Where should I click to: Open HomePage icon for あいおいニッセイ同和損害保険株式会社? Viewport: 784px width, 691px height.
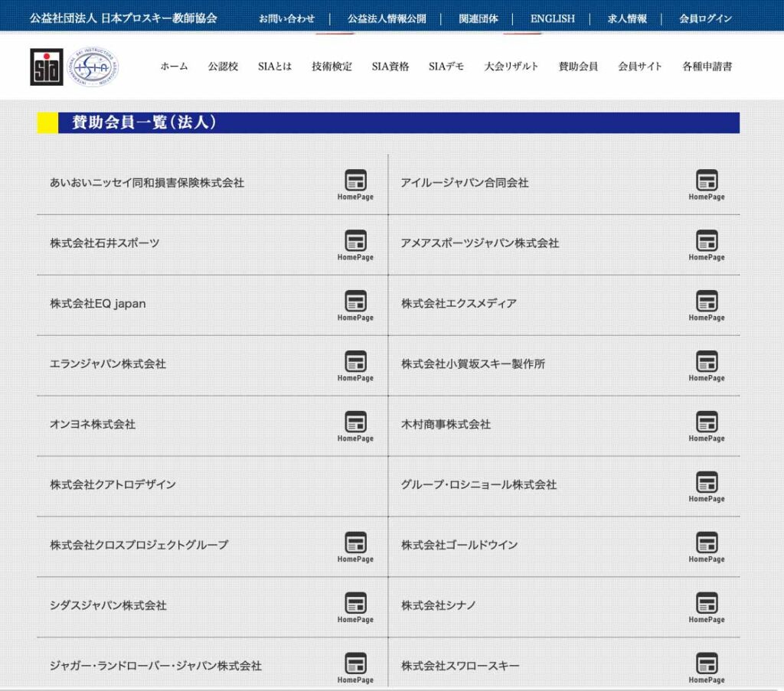tap(355, 184)
